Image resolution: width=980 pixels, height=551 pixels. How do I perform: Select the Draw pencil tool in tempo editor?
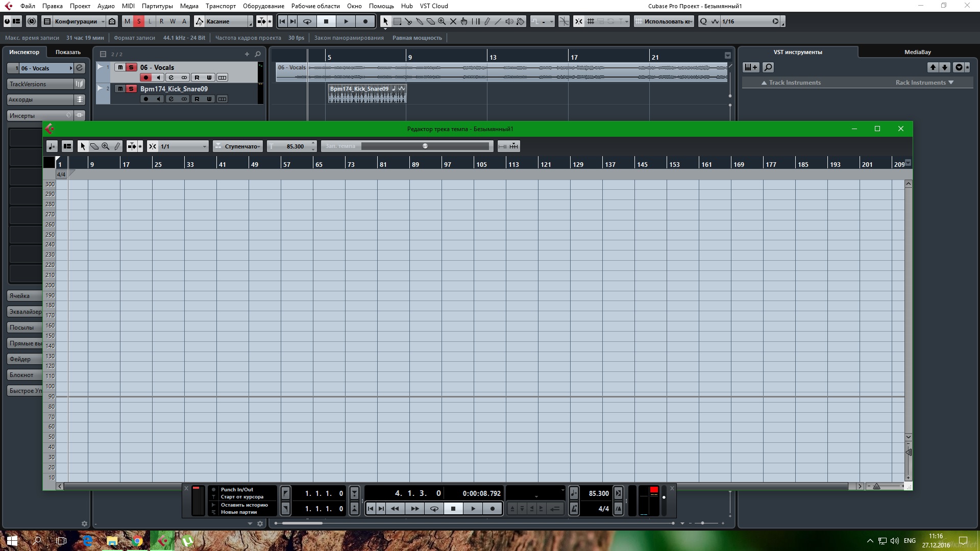coord(117,146)
